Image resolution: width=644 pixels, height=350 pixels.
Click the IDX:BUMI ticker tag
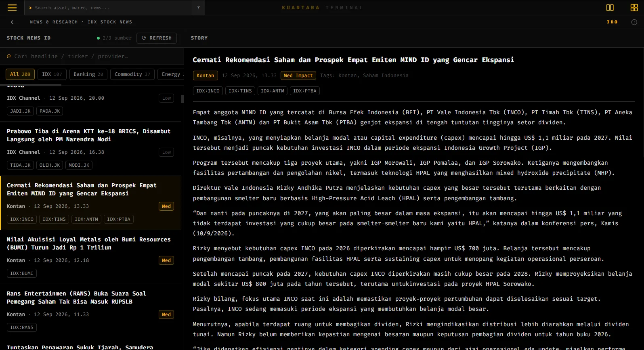(x=22, y=273)
